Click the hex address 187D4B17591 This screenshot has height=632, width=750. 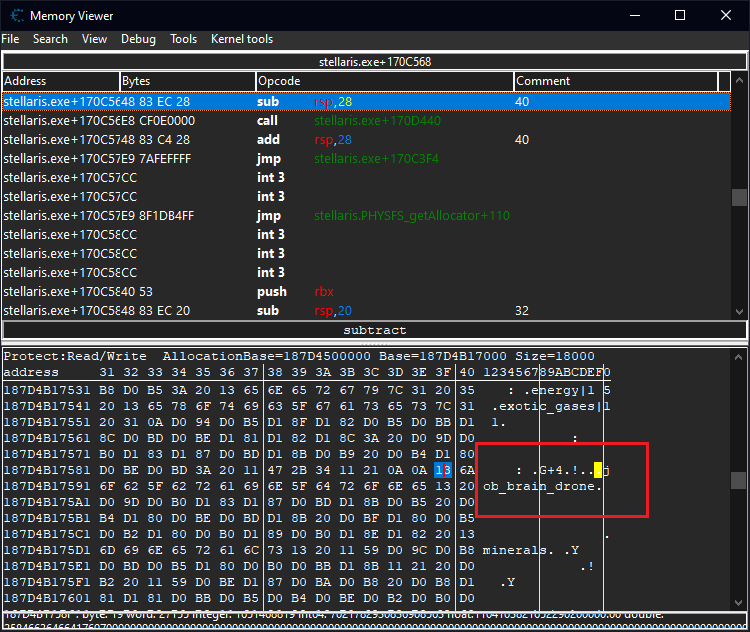click(x=47, y=486)
